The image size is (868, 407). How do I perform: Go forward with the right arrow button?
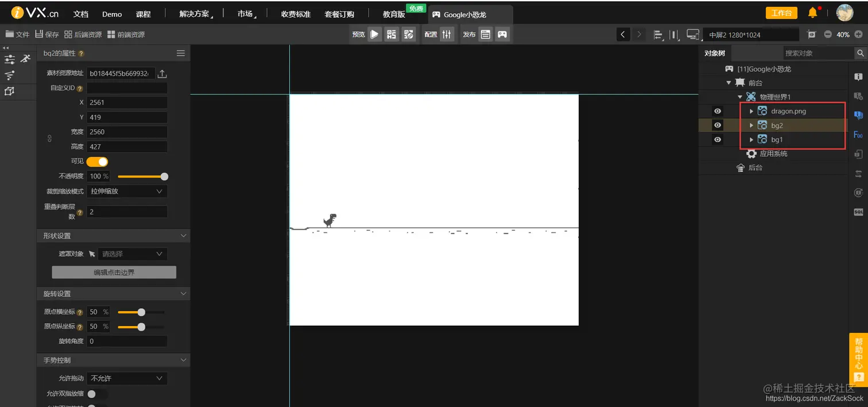(640, 34)
